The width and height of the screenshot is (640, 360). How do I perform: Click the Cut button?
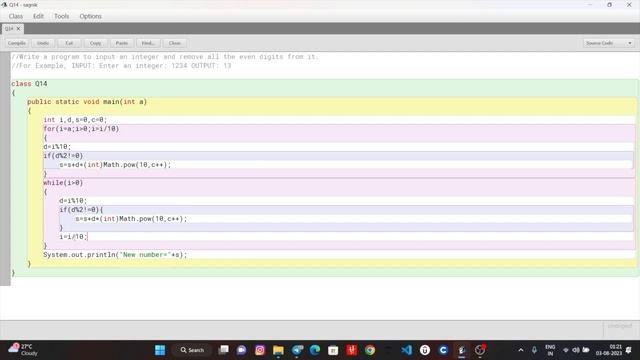pos(69,43)
